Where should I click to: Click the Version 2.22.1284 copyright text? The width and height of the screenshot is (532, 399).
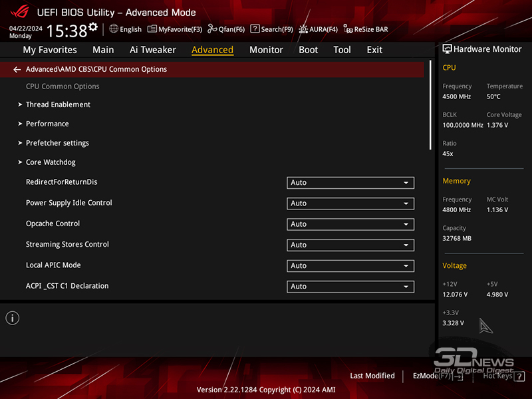266,390
